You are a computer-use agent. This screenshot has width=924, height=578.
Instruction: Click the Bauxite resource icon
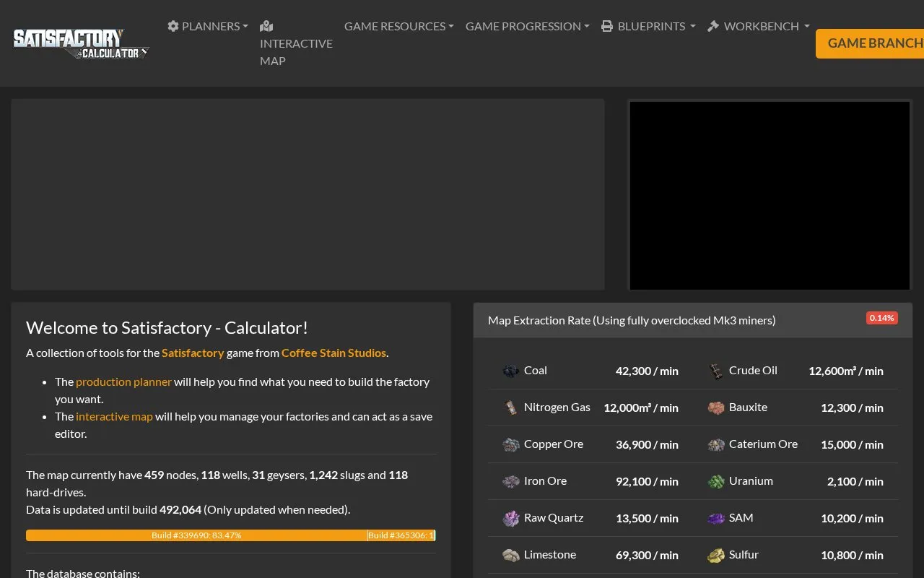(716, 407)
